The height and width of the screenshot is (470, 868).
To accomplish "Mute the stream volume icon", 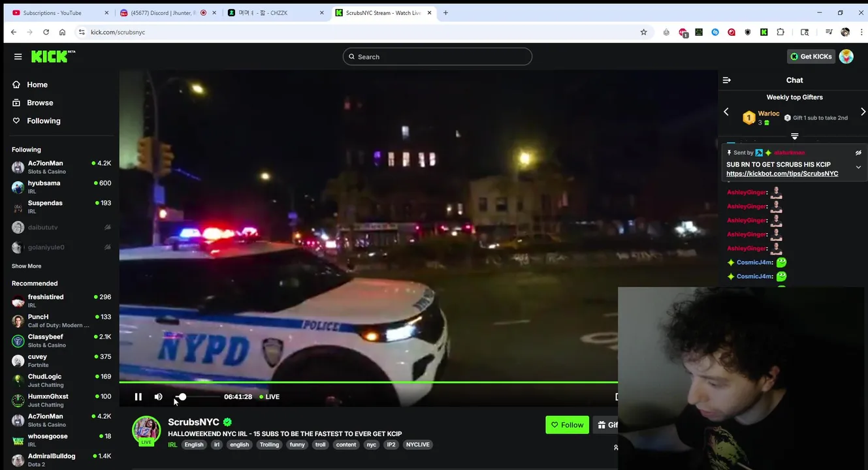I will 158,397.
